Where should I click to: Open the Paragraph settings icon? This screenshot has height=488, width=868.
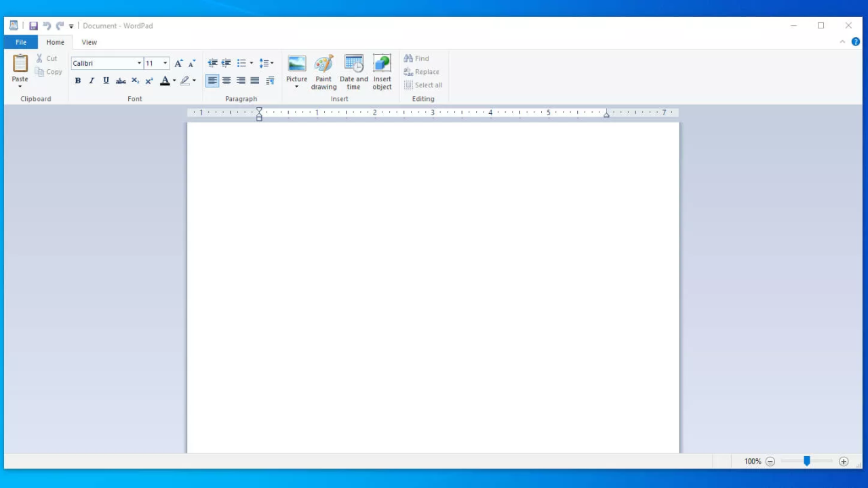click(270, 81)
